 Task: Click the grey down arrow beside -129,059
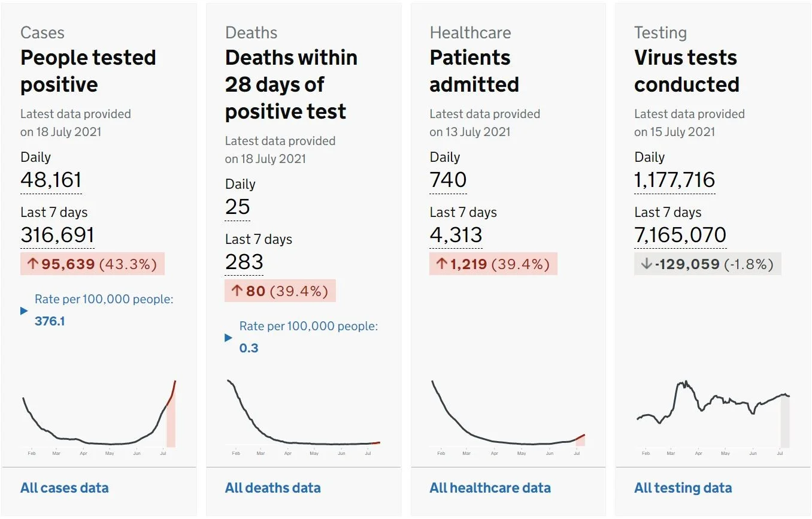(646, 264)
